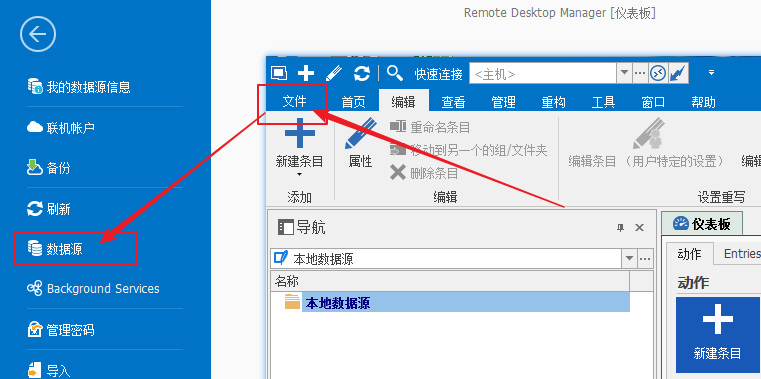The image size is (761, 379).
Task: Open the 帮助 ribbon tab
Action: (x=704, y=102)
